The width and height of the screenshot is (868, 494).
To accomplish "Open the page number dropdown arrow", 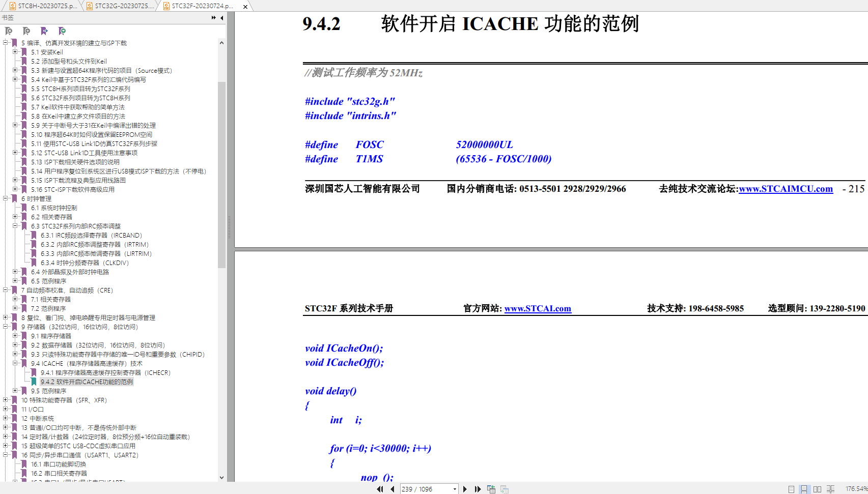I will [x=455, y=489].
